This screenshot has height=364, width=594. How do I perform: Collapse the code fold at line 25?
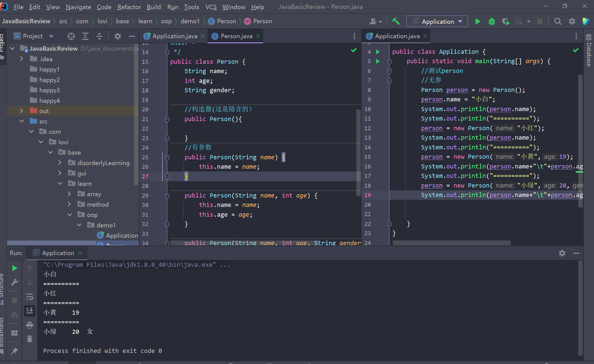[x=167, y=157]
